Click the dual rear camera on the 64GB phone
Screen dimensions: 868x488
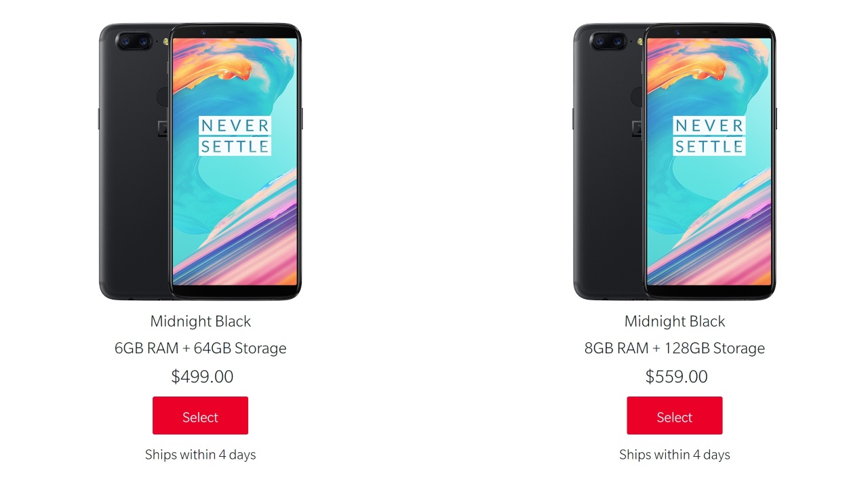tap(134, 42)
